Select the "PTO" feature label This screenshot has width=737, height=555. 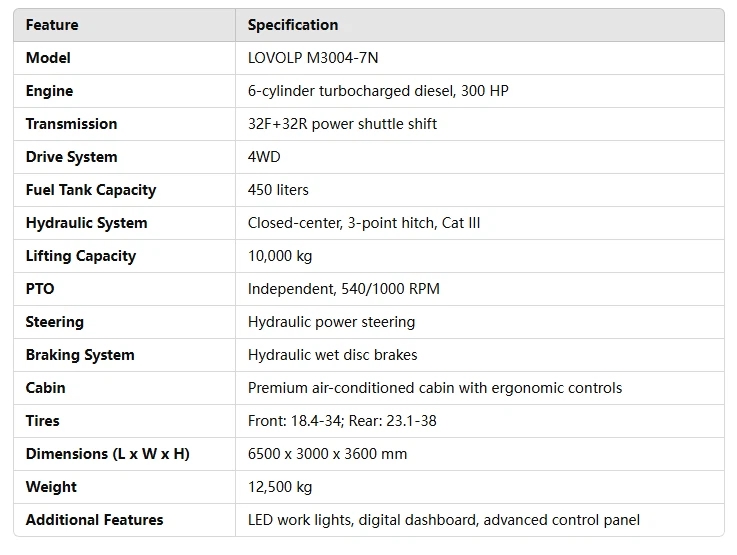pos(40,289)
